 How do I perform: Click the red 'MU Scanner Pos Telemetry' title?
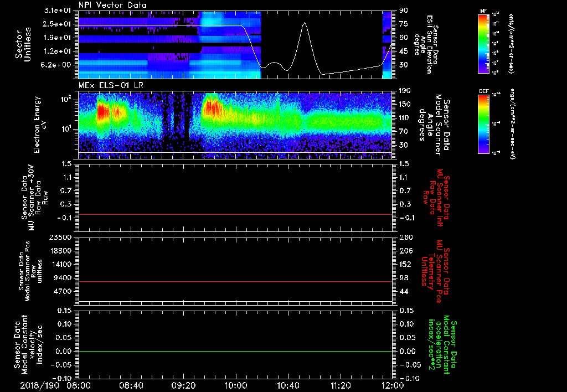coord(435,272)
